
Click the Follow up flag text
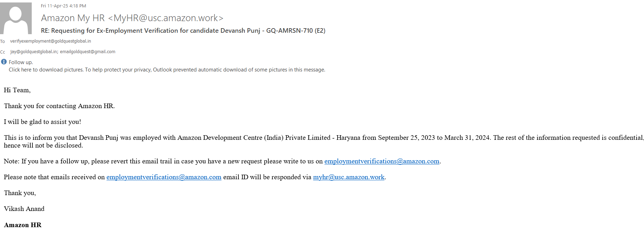20,62
